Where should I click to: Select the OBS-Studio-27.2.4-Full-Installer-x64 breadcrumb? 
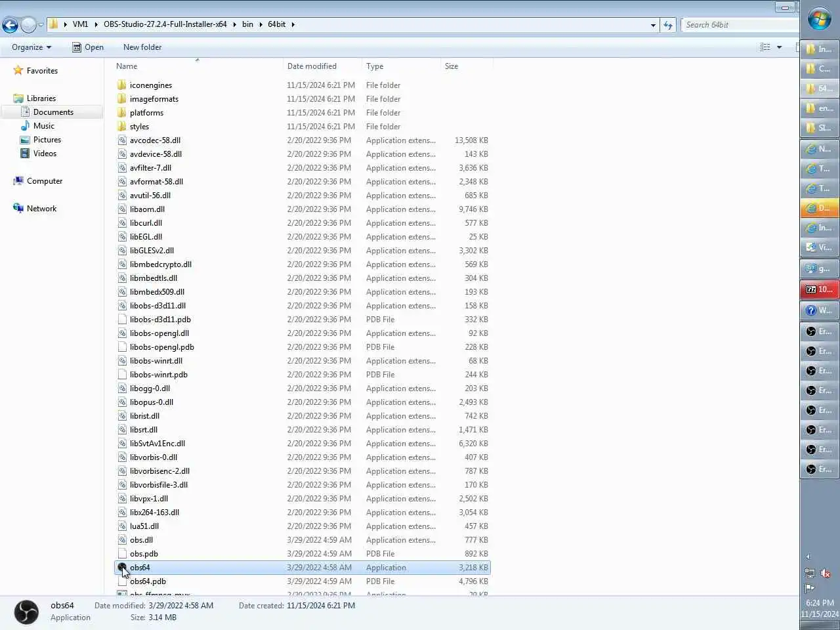pyautogui.click(x=165, y=24)
